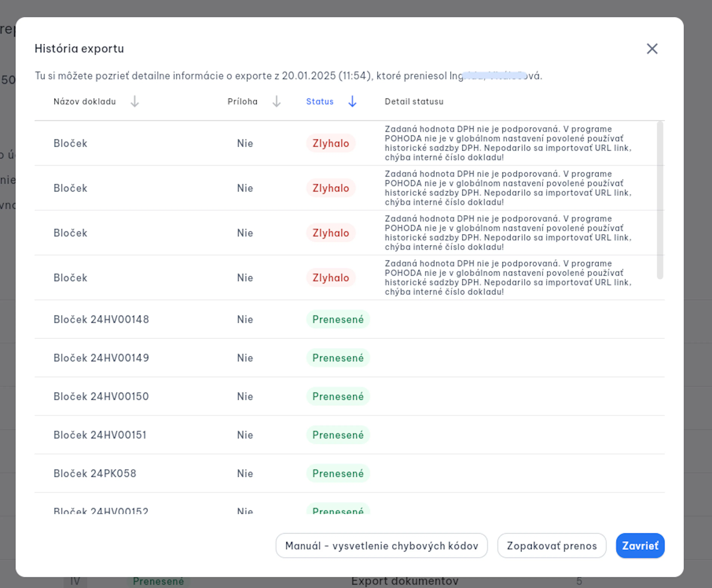The width and height of the screenshot is (712, 588).
Task: Click the Detail statusu column header
Action: coord(414,101)
